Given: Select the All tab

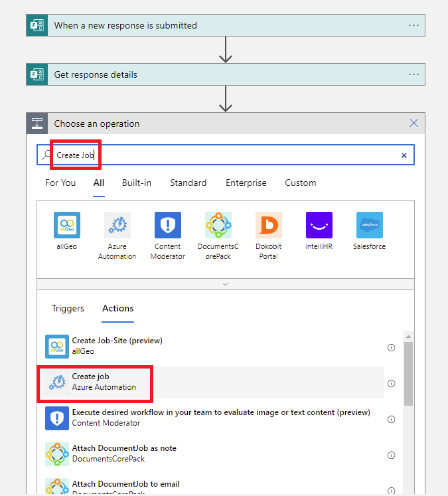Looking at the screenshot, I should click(x=99, y=183).
